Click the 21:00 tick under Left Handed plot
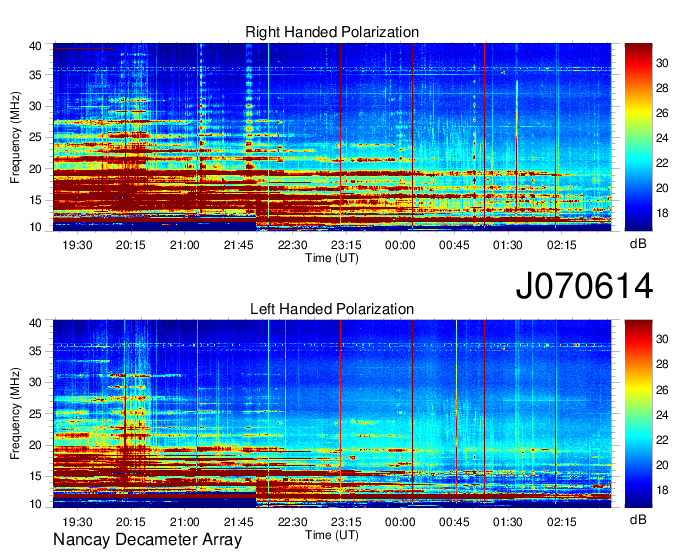Screen dimensions: 680x552 pyautogui.click(x=184, y=522)
